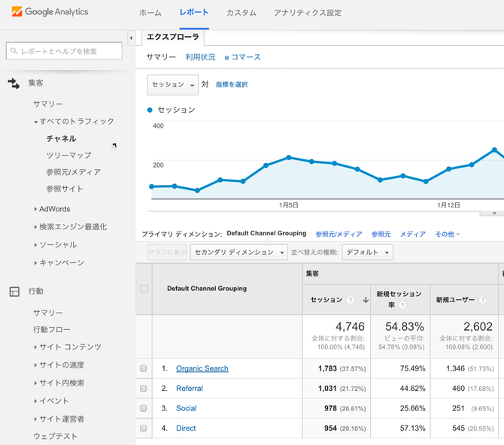Collapse the left sidebar with the arrow
This screenshot has height=445, width=504.
tap(131, 37)
